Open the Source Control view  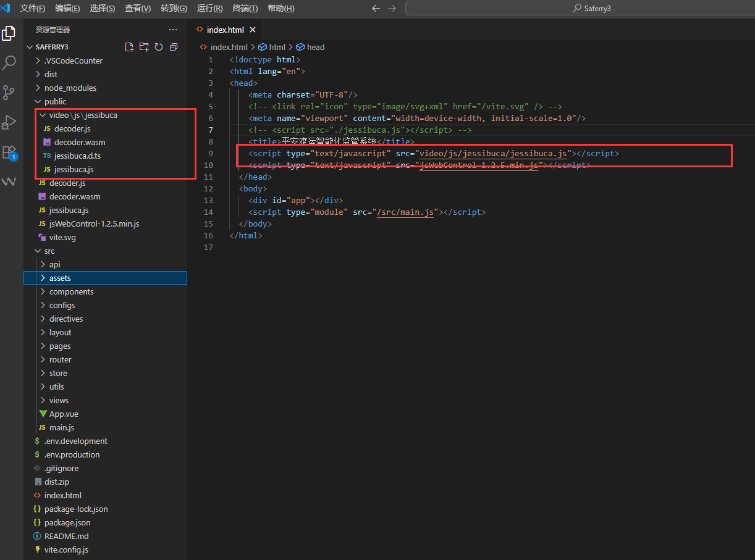pos(9,92)
